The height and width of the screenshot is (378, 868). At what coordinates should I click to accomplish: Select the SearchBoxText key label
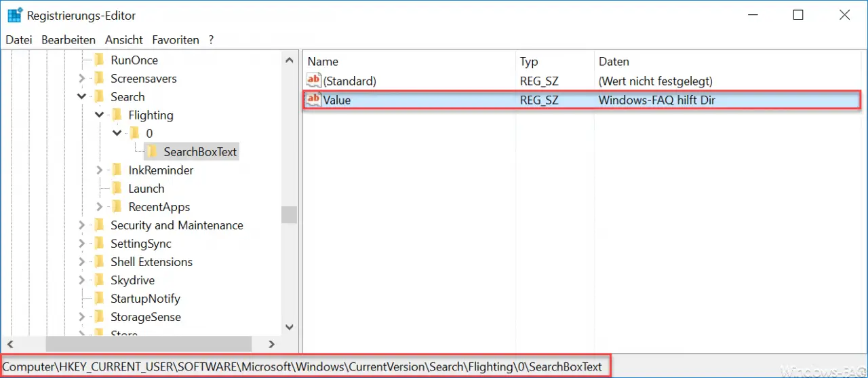[200, 152]
